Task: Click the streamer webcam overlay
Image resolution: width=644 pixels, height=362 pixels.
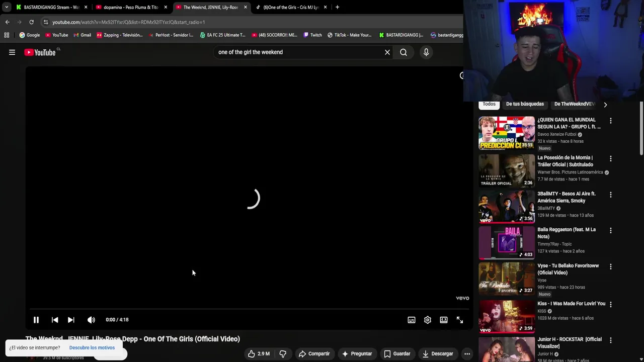Action: pyautogui.click(x=553, y=50)
